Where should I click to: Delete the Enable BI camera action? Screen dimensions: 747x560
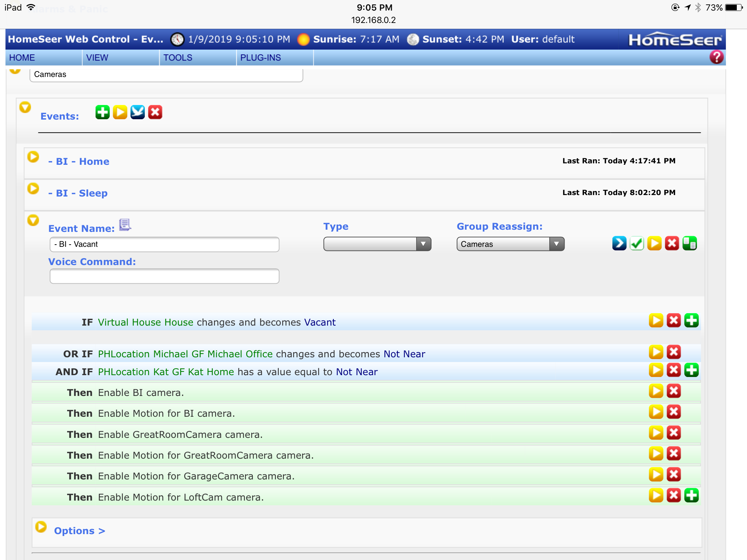(x=674, y=391)
